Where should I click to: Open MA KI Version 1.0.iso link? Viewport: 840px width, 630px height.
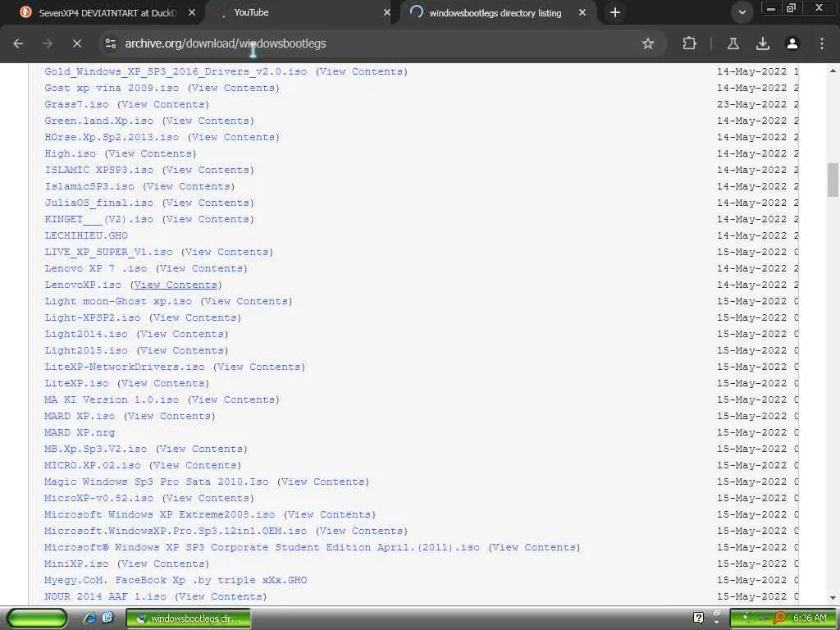[x=112, y=399]
